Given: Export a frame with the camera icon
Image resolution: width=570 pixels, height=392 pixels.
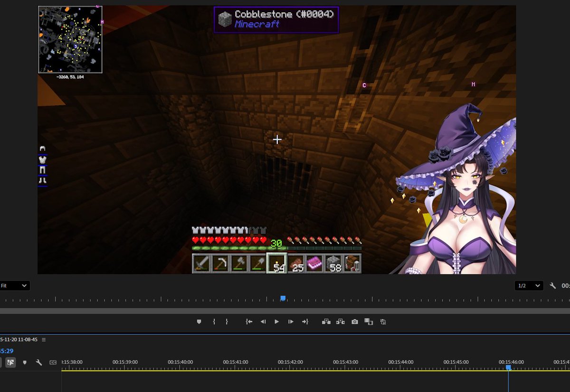Looking at the screenshot, I should click(355, 322).
